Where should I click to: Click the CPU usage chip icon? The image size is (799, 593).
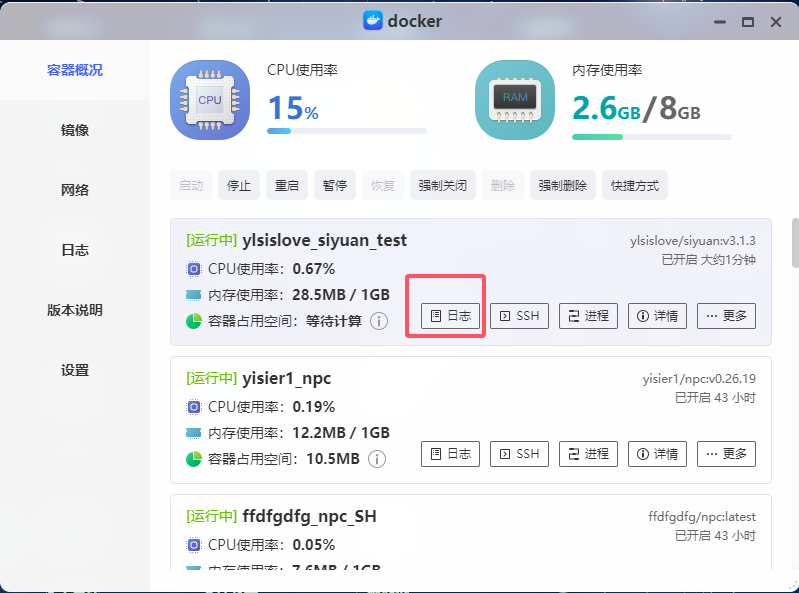point(210,100)
